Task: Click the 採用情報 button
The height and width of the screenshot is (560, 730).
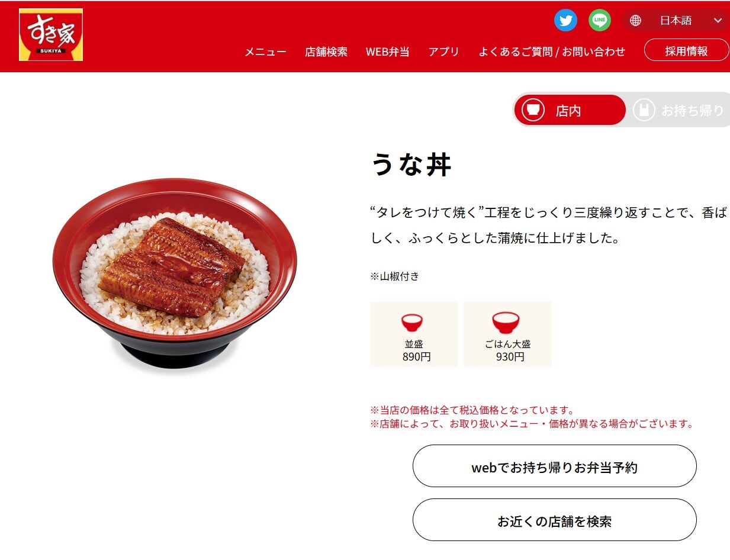Action: click(x=687, y=50)
